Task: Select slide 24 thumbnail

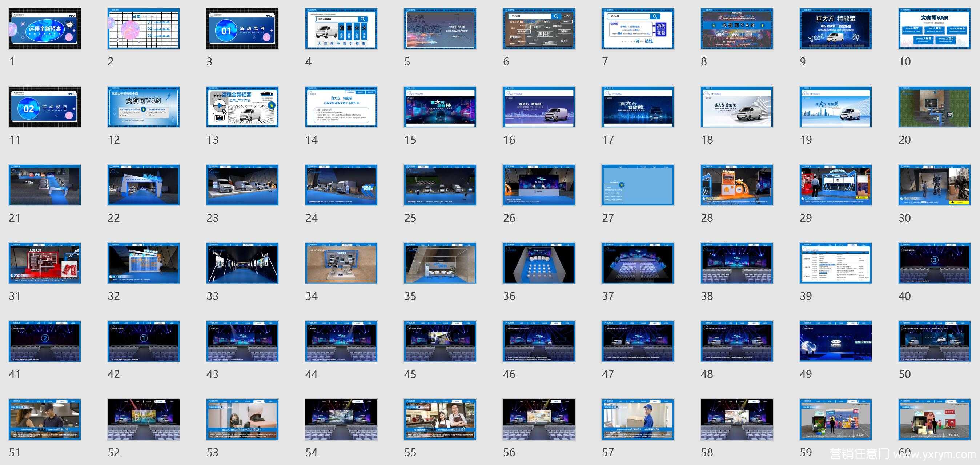Action: (x=341, y=185)
